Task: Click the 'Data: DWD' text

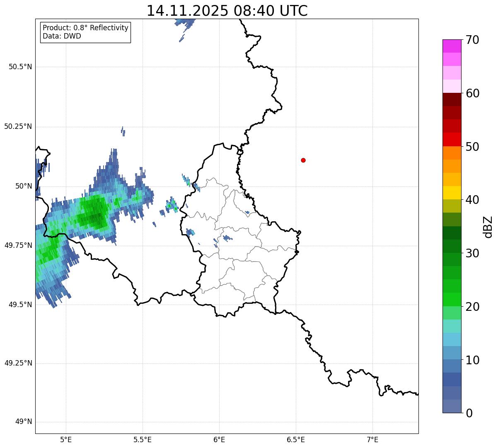Action: pos(62,36)
